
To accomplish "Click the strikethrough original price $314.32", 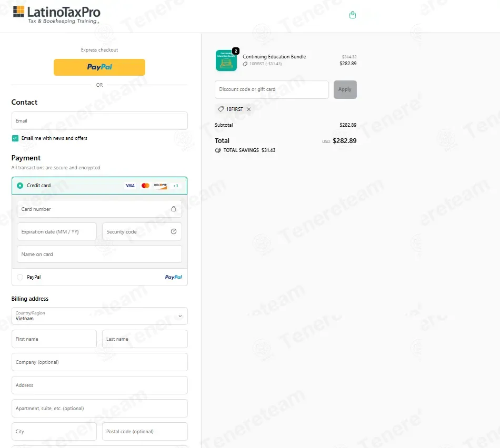I will [349, 57].
